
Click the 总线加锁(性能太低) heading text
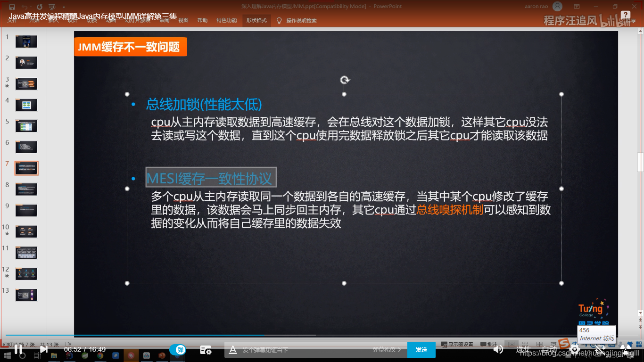(204, 104)
